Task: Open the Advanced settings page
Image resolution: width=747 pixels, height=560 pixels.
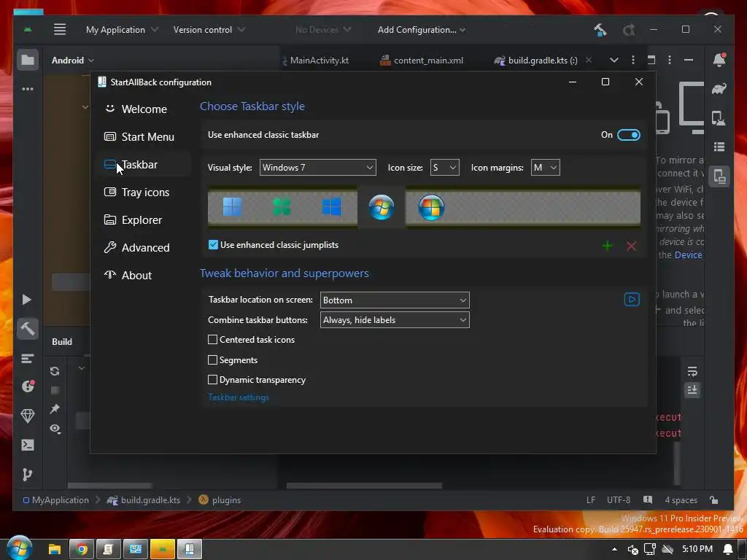Action: [136, 247]
